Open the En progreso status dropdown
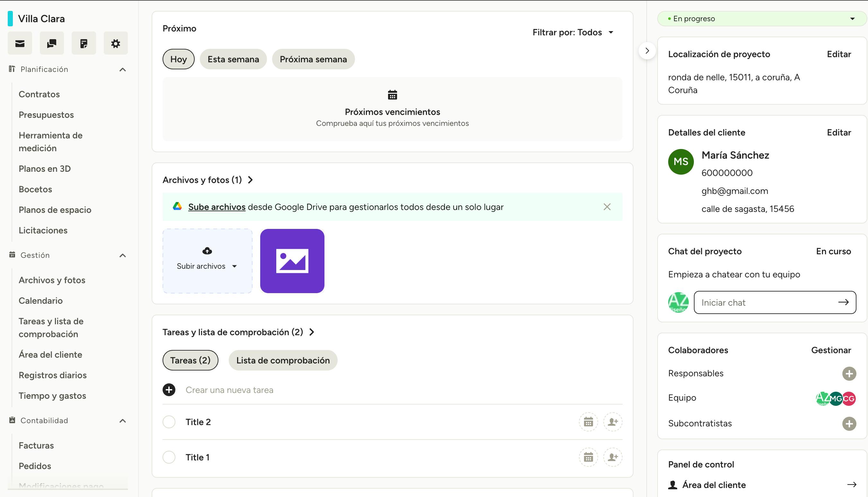 pyautogui.click(x=761, y=19)
